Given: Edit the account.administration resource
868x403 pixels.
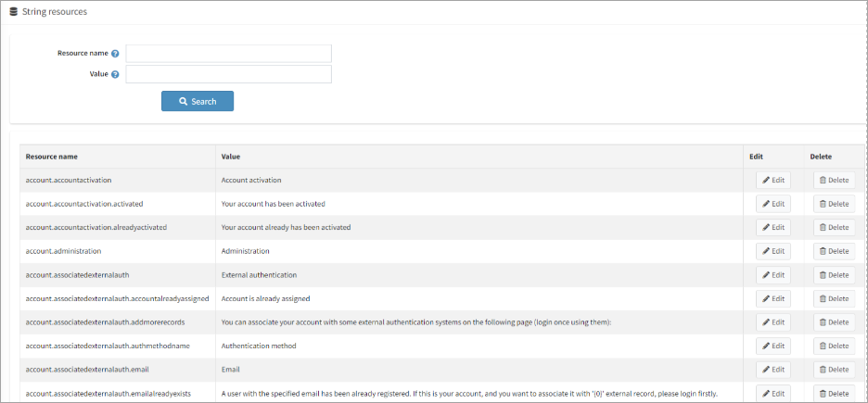Looking at the screenshot, I should [773, 251].
